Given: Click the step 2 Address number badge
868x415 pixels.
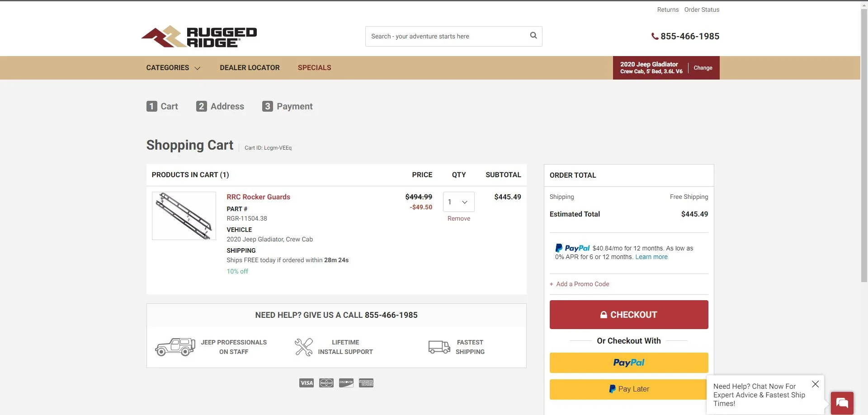Looking at the screenshot, I should [x=202, y=106].
